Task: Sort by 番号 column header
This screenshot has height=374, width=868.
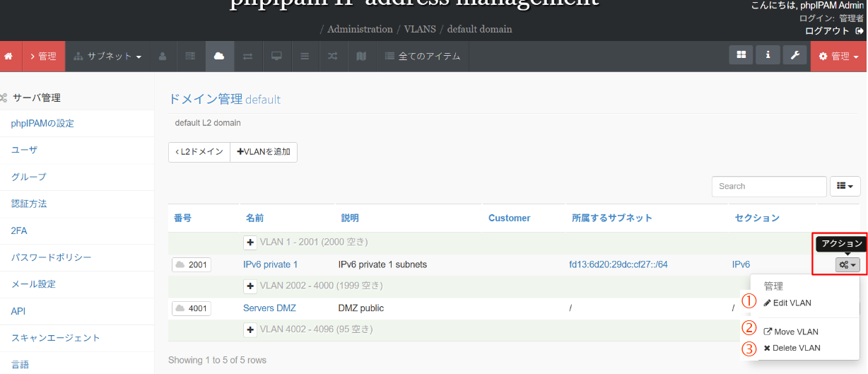Action: coord(182,218)
